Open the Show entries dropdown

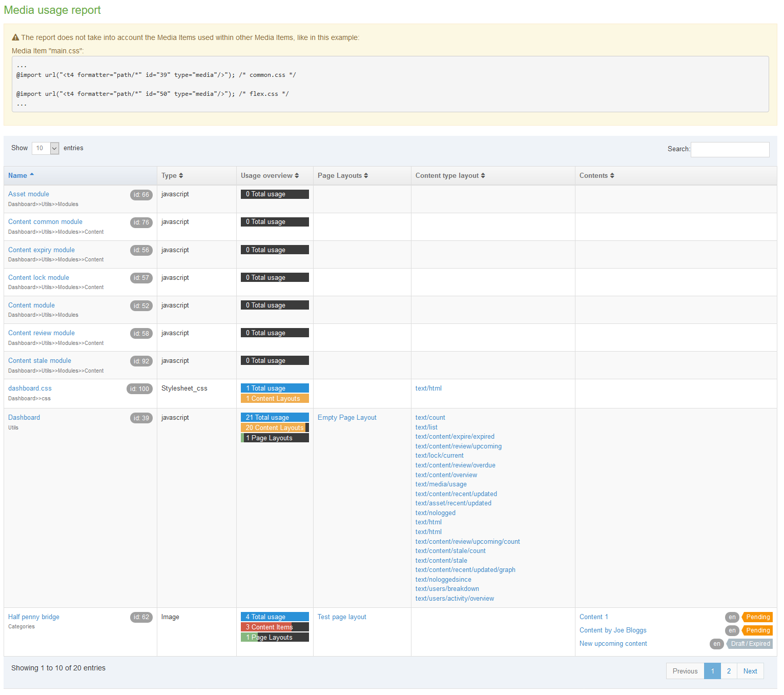46,148
